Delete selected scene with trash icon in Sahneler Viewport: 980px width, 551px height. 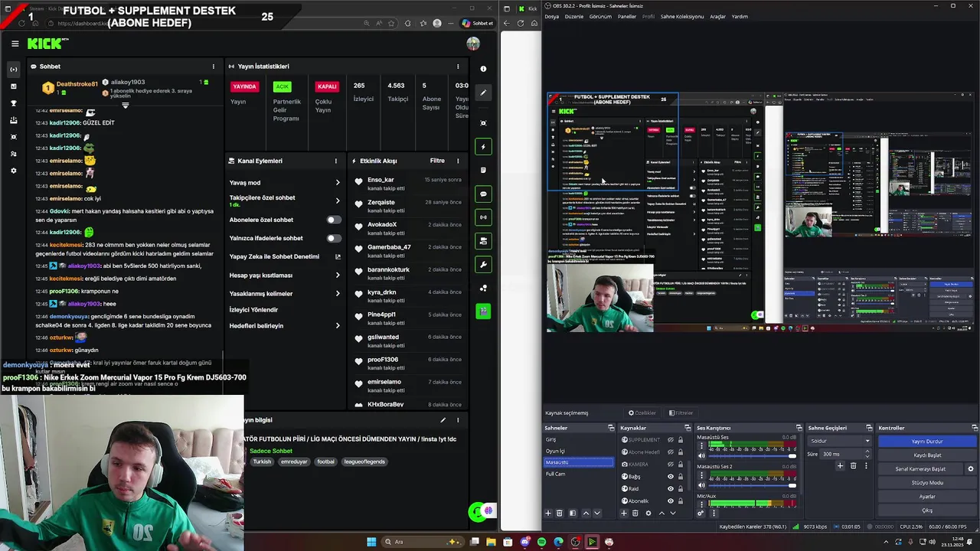coord(560,513)
